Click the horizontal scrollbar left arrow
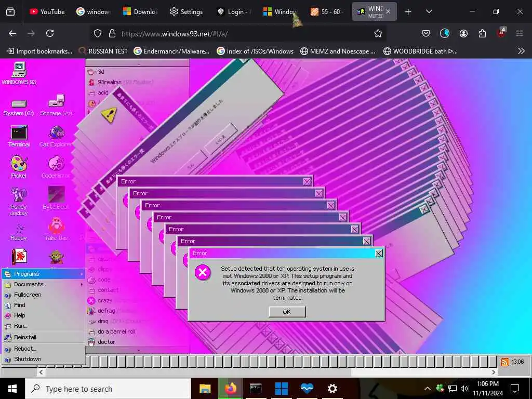532x399 pixels. pos(41,372)
